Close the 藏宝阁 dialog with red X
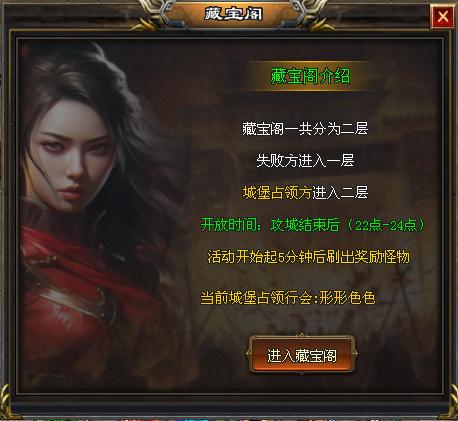The height and width of the screenshot is (421, 458). (443, 16)
